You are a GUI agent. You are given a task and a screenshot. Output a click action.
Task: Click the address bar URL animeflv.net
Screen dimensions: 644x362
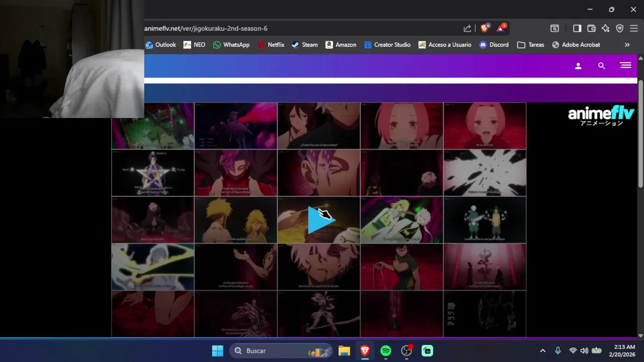(x=206, y=29)
